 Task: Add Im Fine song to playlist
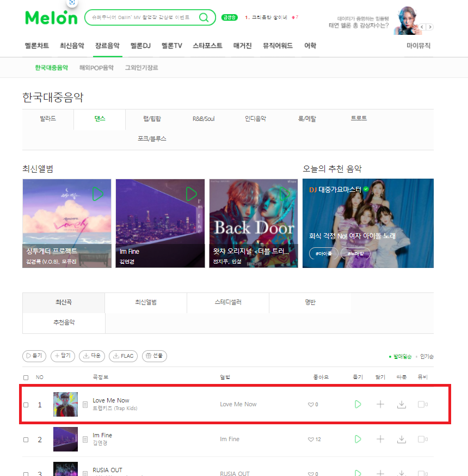click(x=380, y=440)
